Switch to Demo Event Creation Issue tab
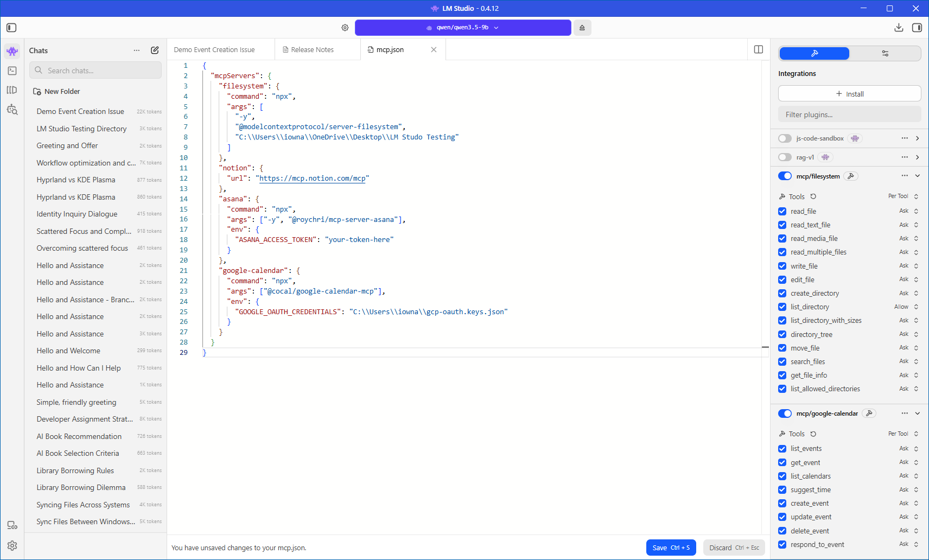Image resolution: width=929 pixels, height=560 pixels. pyautogui.click(x=221, y=49)
